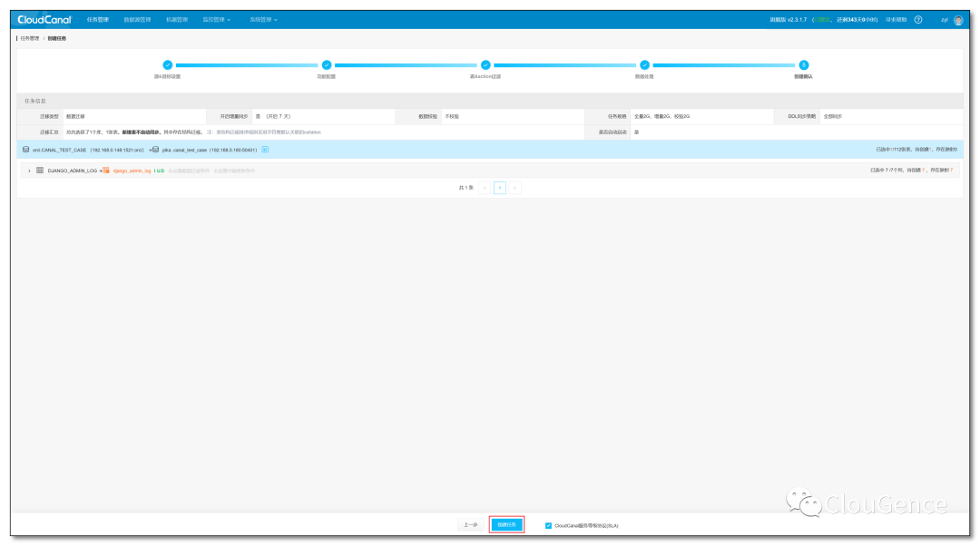The width and height of the screenshot is (980, 546).
Task: Click the small blue icon after pika target address
Action: click(x=265, y=150)
